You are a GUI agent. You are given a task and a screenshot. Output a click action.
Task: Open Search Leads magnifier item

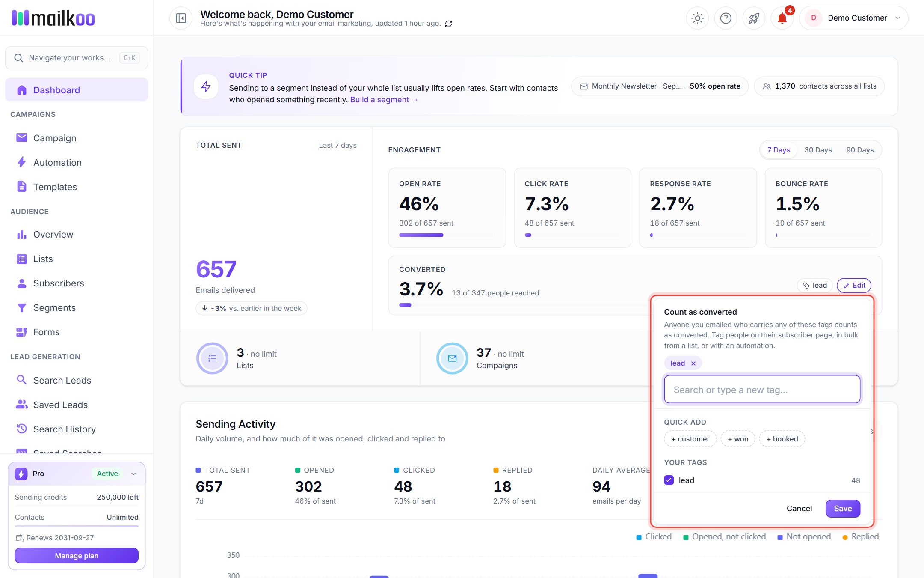click(77, 380)
